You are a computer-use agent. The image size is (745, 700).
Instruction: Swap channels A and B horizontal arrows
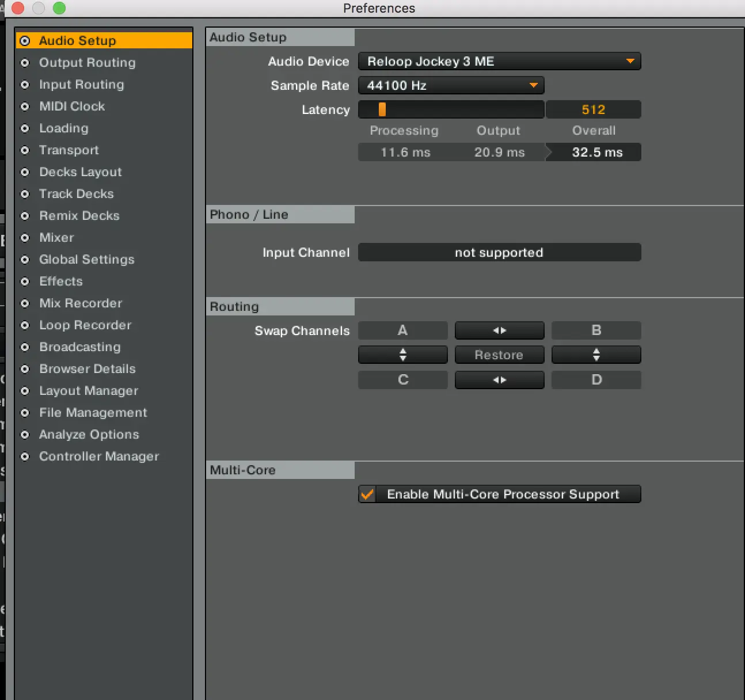(499, 330)
